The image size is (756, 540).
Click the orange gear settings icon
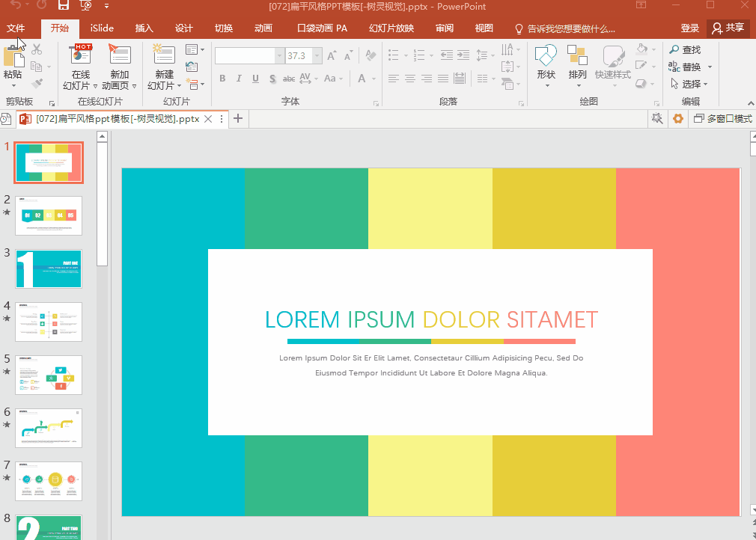(678, 119)
